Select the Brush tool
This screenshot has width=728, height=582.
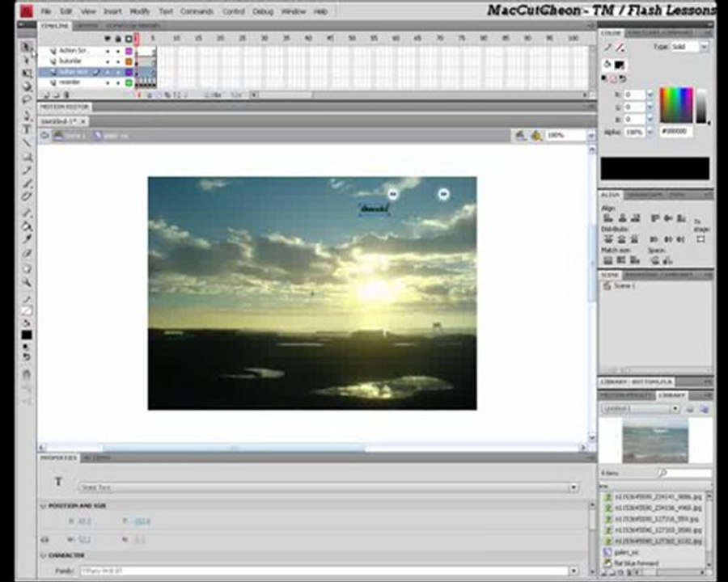(27, 183)
